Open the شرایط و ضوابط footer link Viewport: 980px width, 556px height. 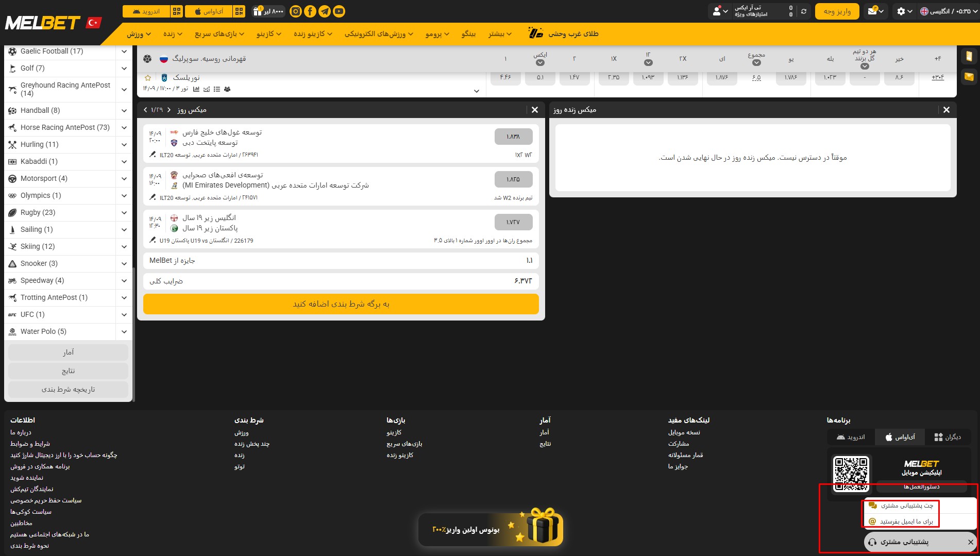[30, 444]
